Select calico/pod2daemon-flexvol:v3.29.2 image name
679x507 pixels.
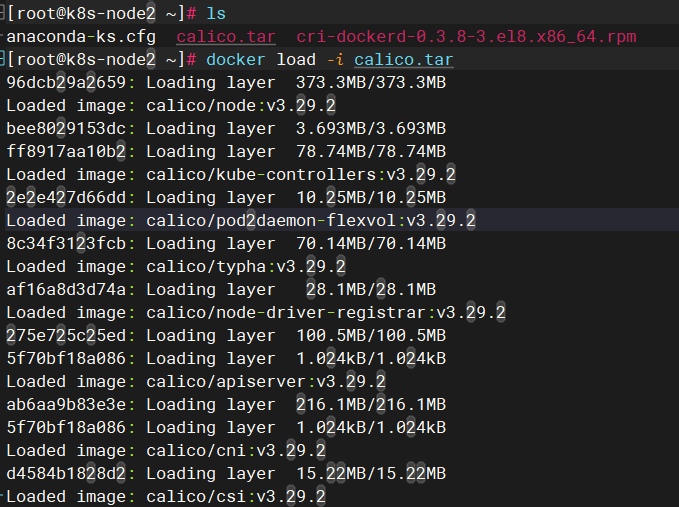[x=311, y=220]
